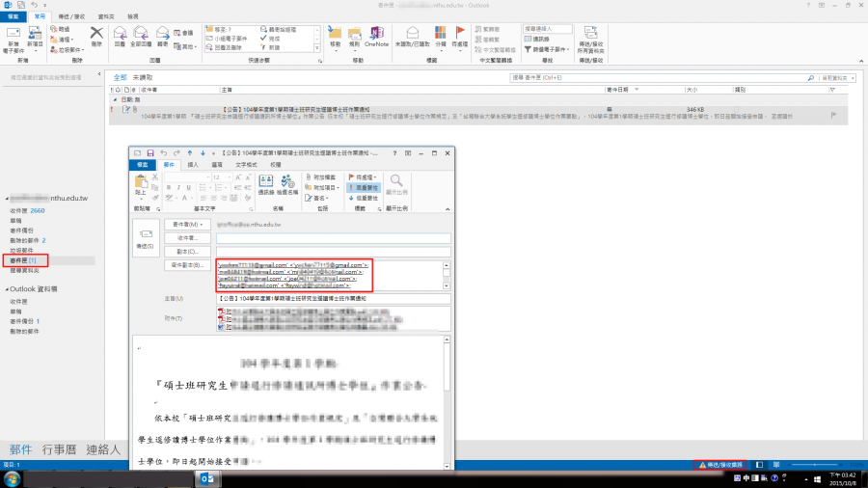The image size is (868, 488).
Task: Click the 貼上 paste icon in compose window
Action: coord(141,185)
